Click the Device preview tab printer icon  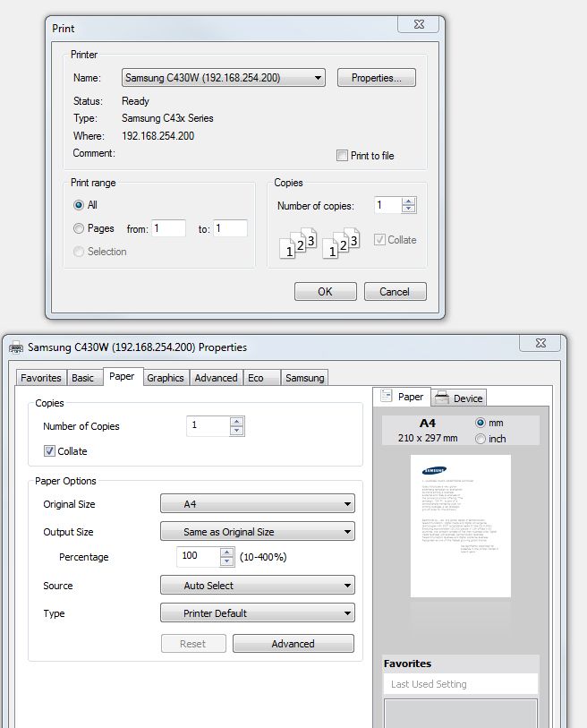point(442,398)
